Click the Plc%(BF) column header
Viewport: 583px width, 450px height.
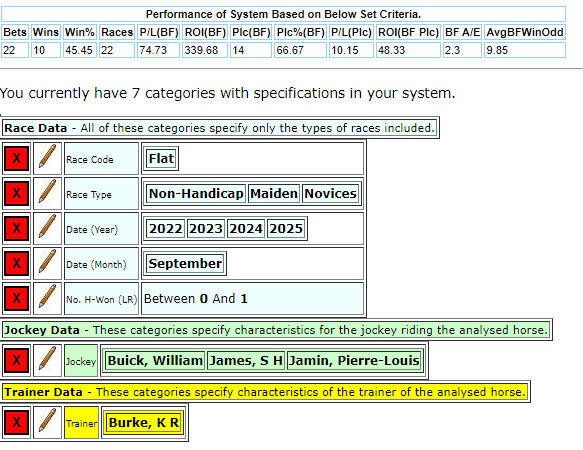[x=301, y=32]
